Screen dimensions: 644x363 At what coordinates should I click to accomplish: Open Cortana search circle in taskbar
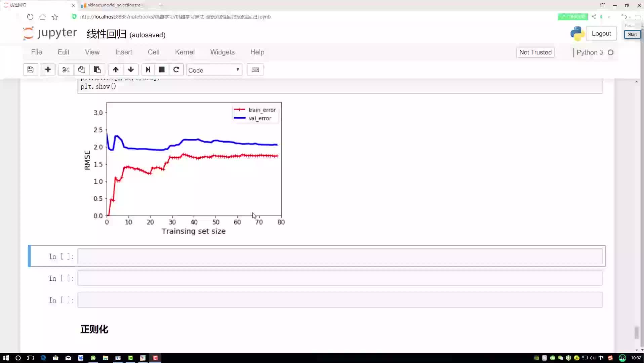tap(18, 358)
